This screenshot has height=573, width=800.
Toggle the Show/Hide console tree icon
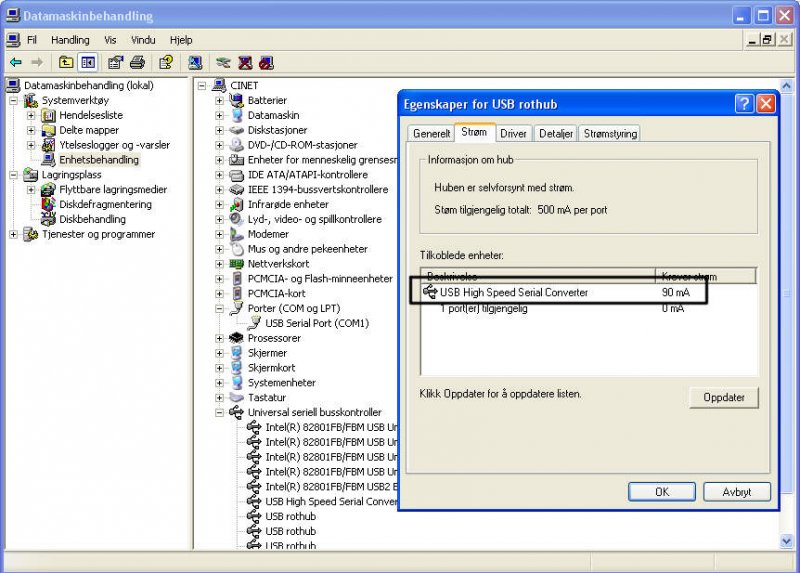tap(88, 63)
